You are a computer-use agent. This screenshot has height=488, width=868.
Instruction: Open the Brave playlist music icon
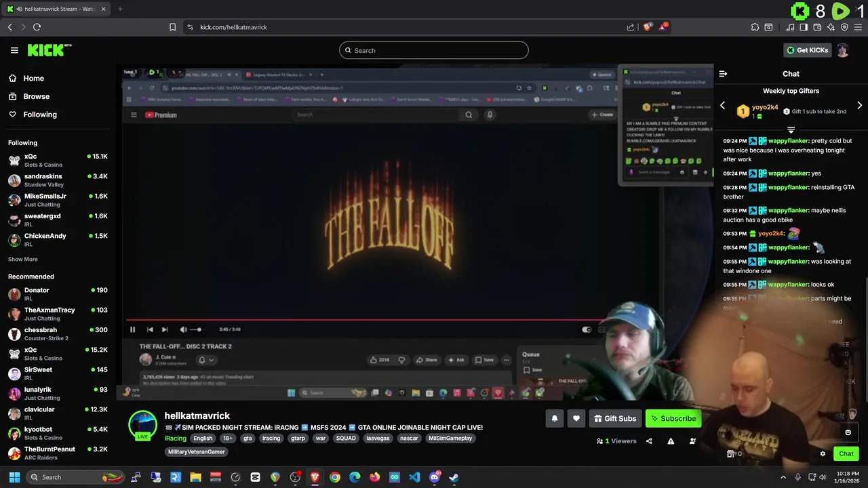click(790, 27)
